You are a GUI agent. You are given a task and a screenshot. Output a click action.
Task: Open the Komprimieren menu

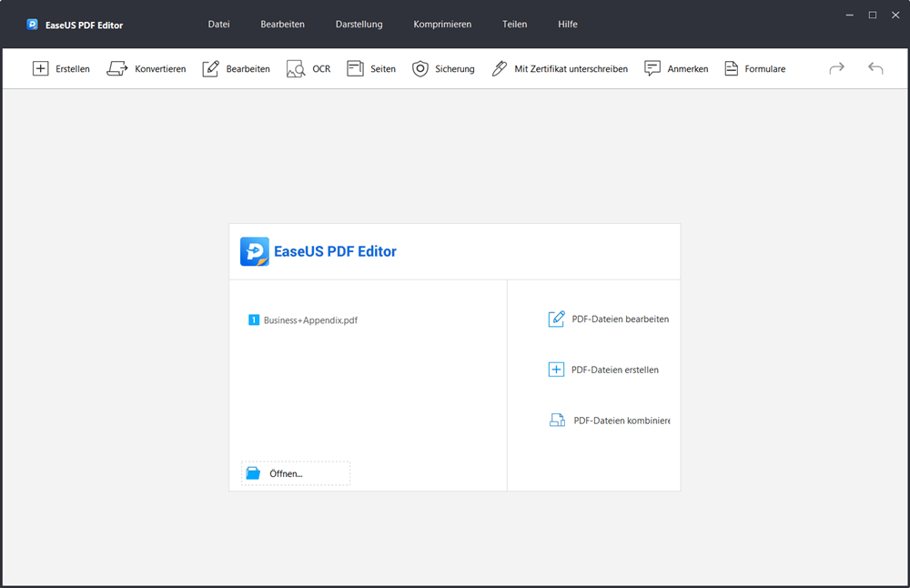(442, 25)
